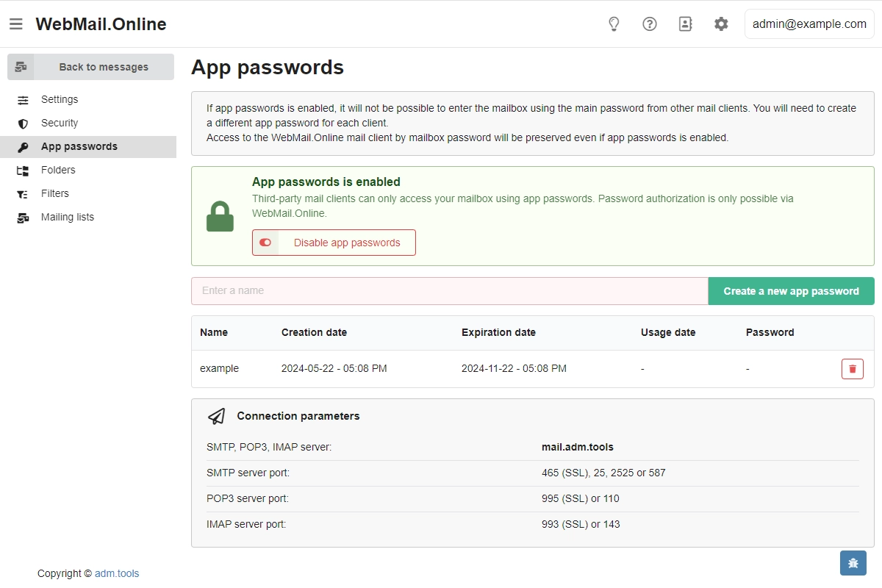Open the admin@example.com account menu
This screenshot has width=882, height=588.
[x=809, y=24]
